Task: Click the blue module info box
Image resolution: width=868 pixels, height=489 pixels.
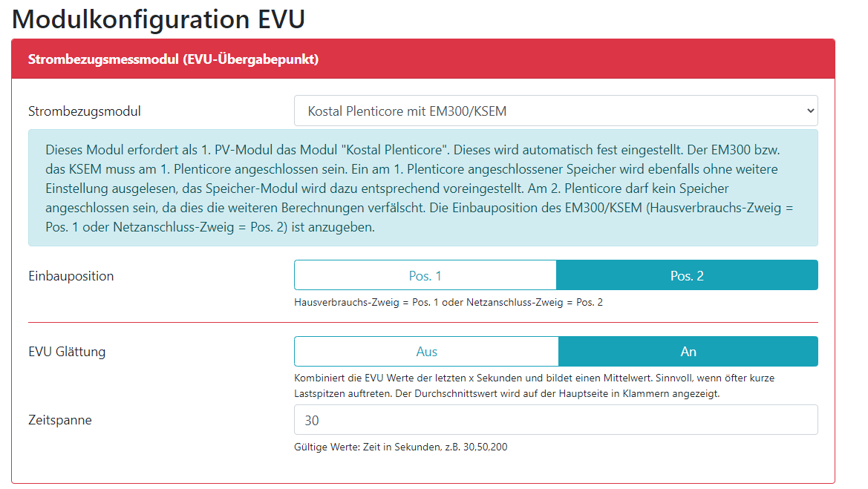Action: pyautogui.click(x=422, y=188)
